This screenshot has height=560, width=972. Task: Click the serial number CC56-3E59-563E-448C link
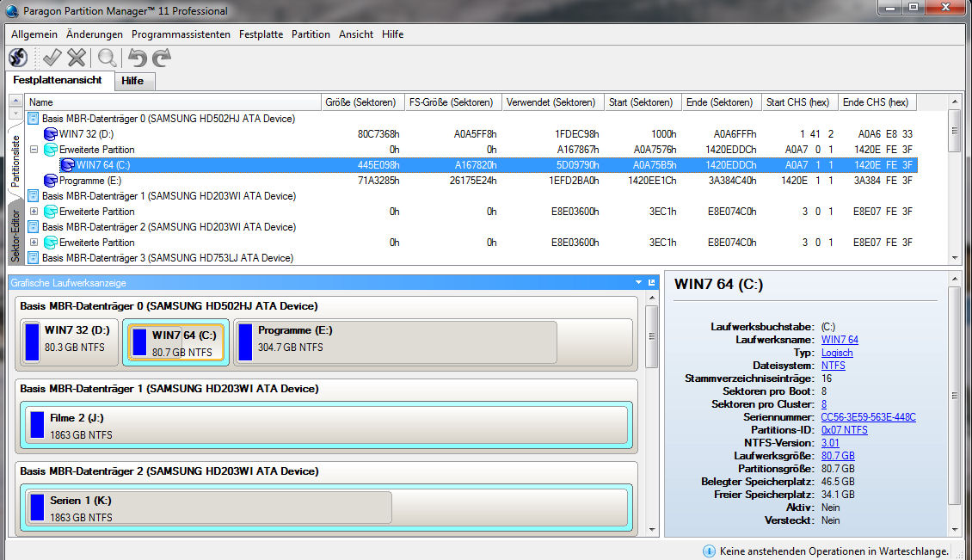coord(868,417)
